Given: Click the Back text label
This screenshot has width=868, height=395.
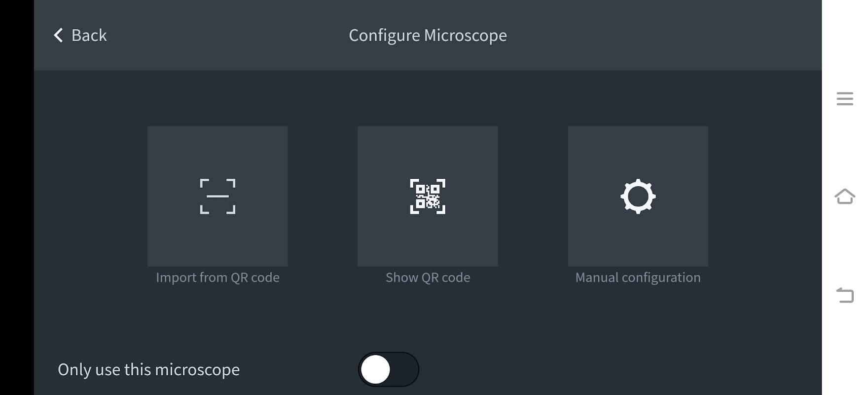Looking at the screenshot, I should tap(89, 36).
